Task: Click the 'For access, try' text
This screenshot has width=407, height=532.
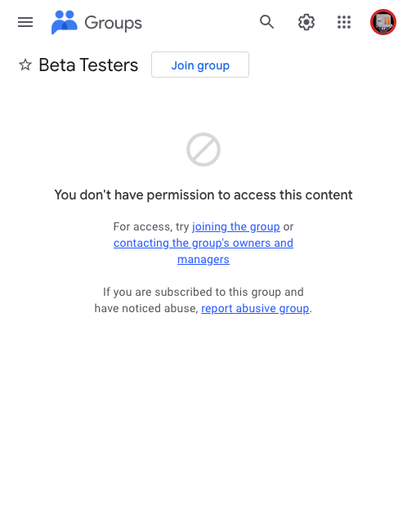Action: coord(151,226)
